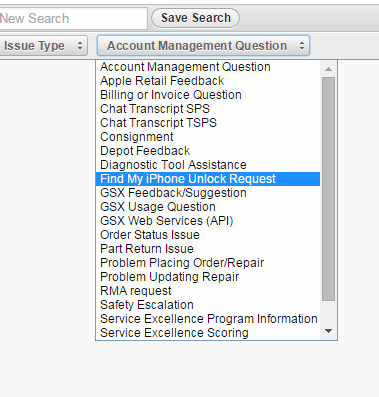The image size is (379, 397).
Task: Pick the Chat Transcript TSPS entry
Action: 208,123
